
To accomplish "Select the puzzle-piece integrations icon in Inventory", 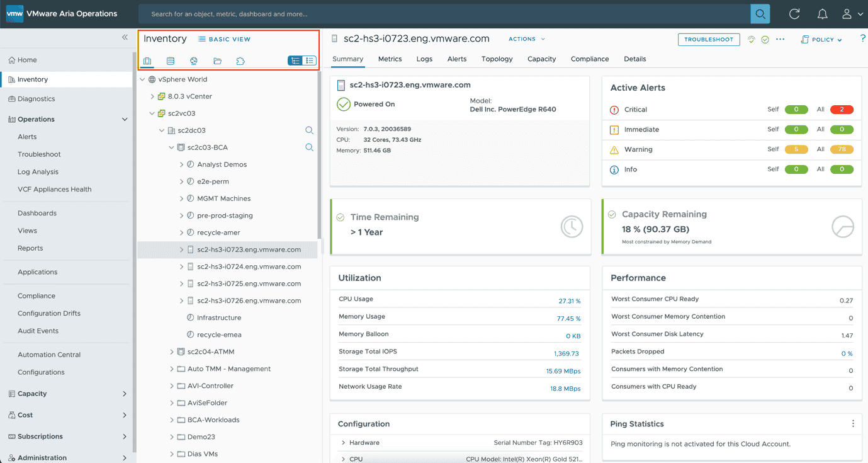I will (240, 61).
